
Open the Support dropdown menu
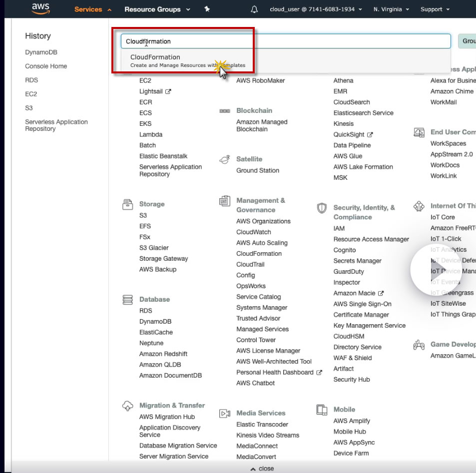435,9
